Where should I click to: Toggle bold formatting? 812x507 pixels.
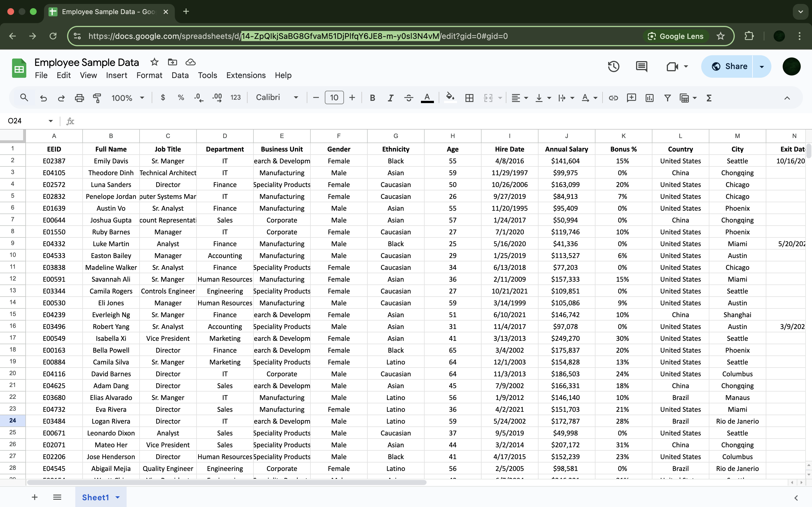(372, 98)
